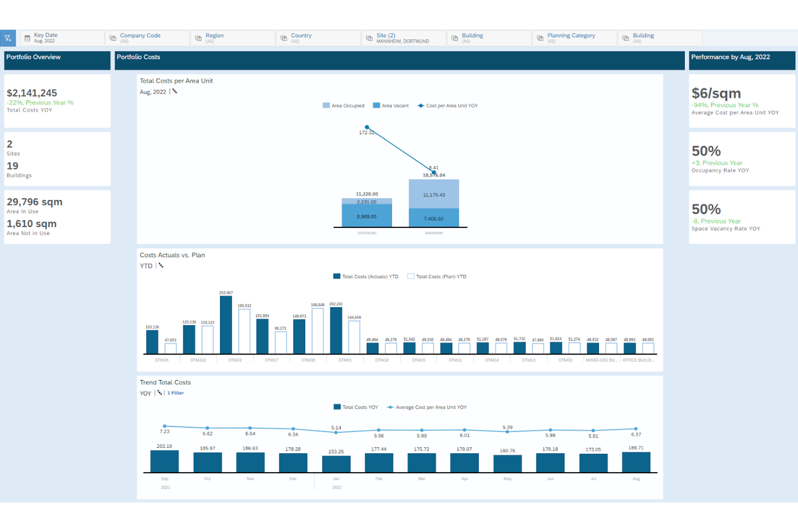Click the Company Code filter token icon

coord(113,38)
